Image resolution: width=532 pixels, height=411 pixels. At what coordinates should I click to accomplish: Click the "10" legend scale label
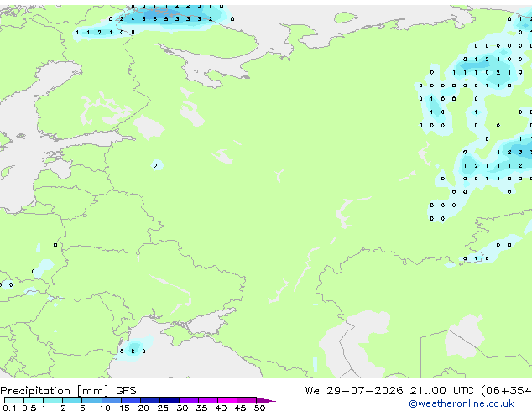point(105,408)
